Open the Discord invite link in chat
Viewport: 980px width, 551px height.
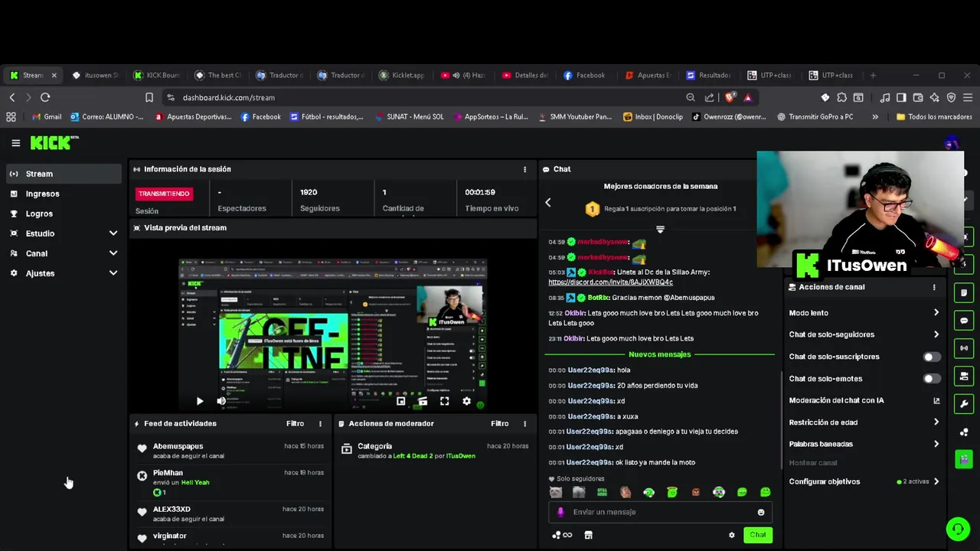click(x=610, y=282)
